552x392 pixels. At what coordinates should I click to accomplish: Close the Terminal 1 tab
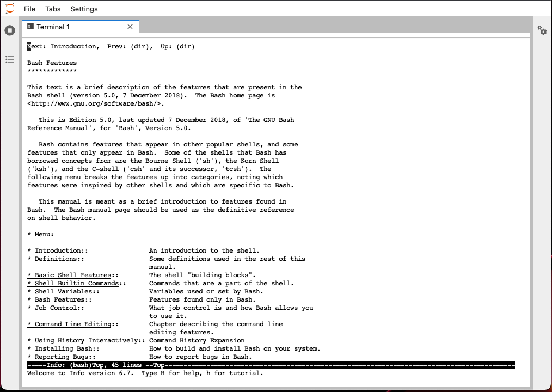coord(130,27)
